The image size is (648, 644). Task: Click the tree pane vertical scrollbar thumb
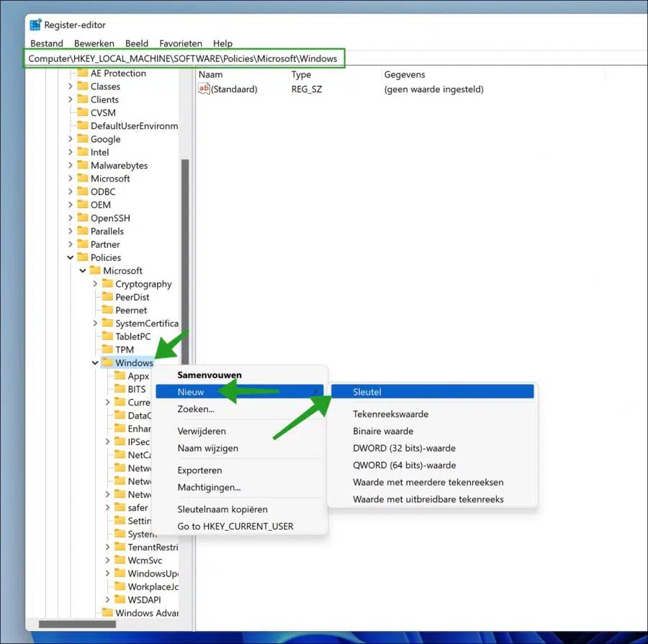(185, 261)
